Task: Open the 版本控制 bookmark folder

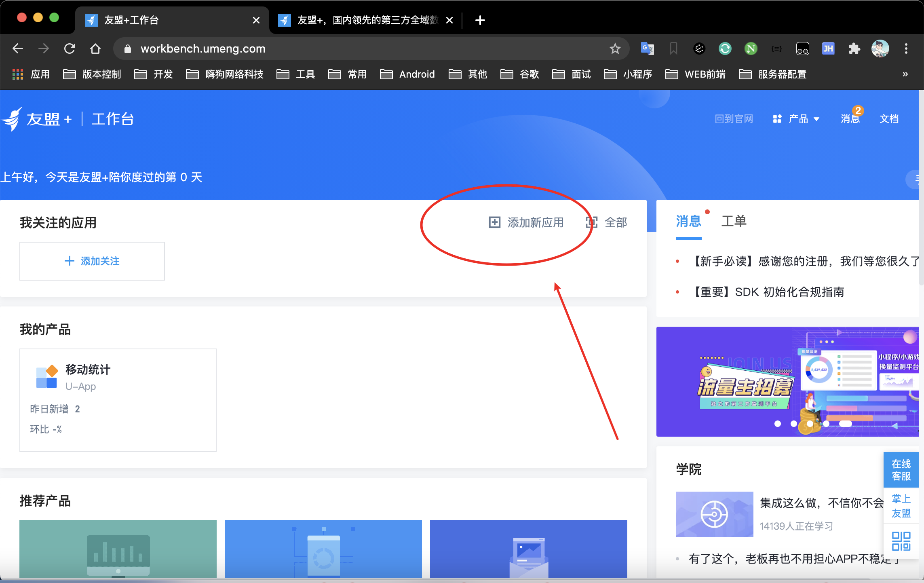Action: [92, 74]
